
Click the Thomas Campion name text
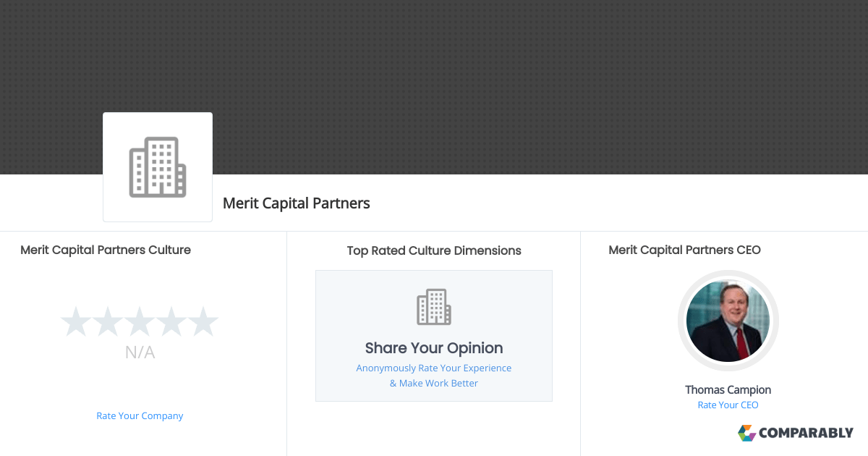click(728, 389)
